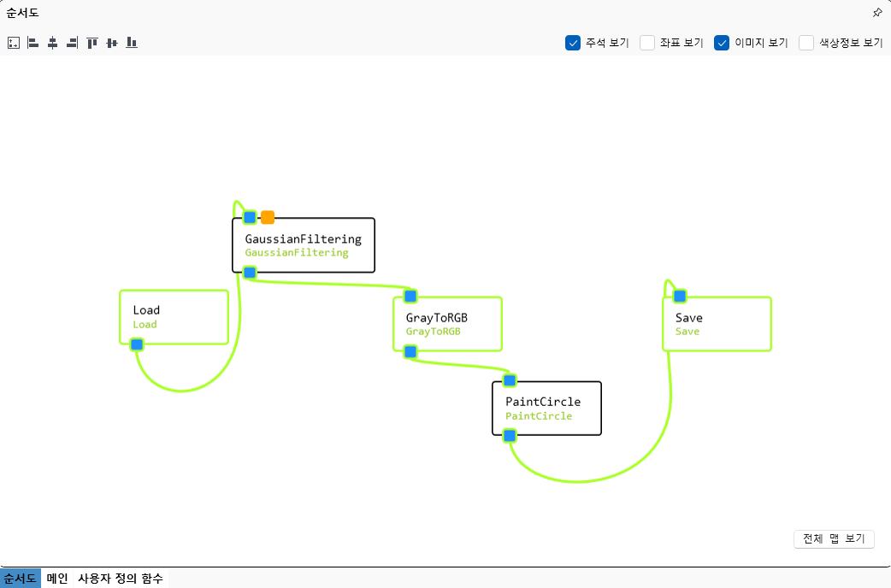Image resolution: width=891 pixels, height=588 pixels.
Task: Select the 순서도 tab
Action: (x=21, y=579)
